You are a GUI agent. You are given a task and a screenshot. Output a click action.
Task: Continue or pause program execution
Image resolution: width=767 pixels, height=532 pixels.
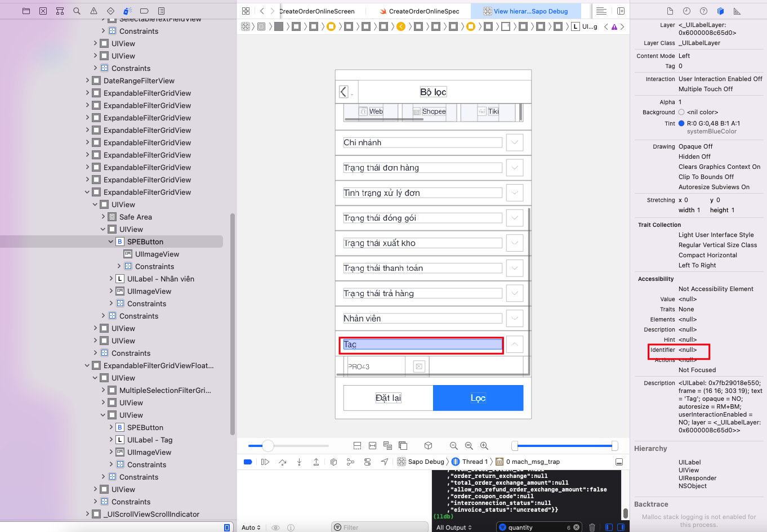point(265,462)
